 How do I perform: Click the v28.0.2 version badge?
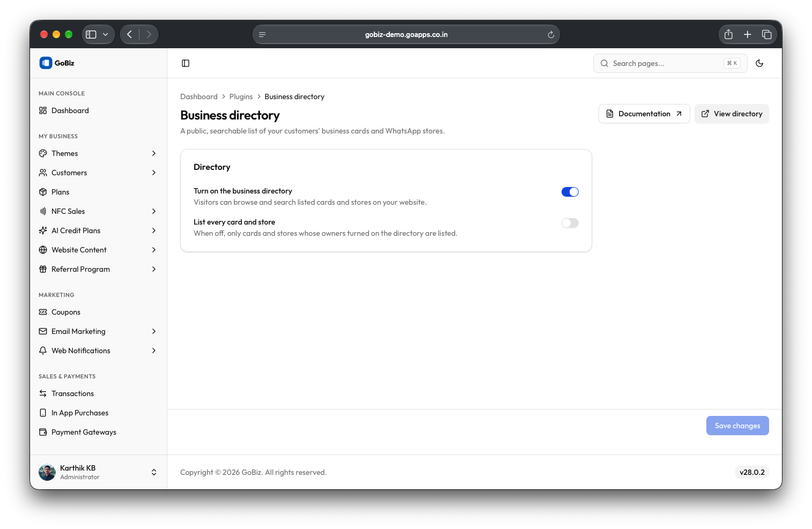[752, 472]
